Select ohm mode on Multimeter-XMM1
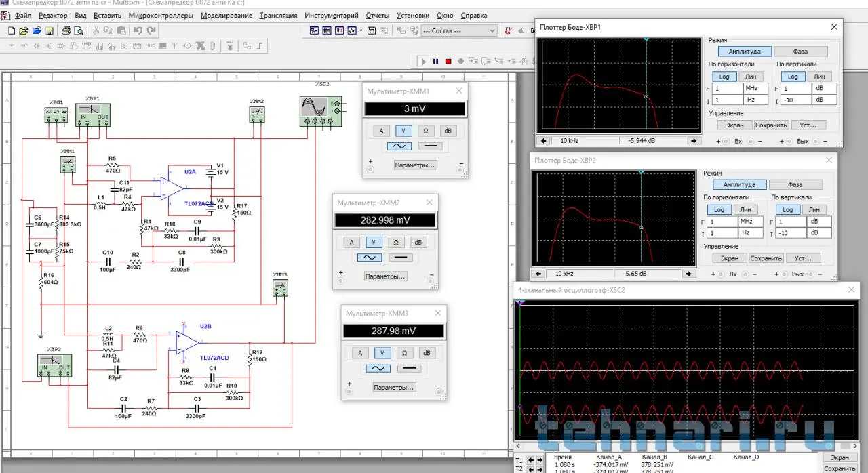 click(x=425, y=131)
